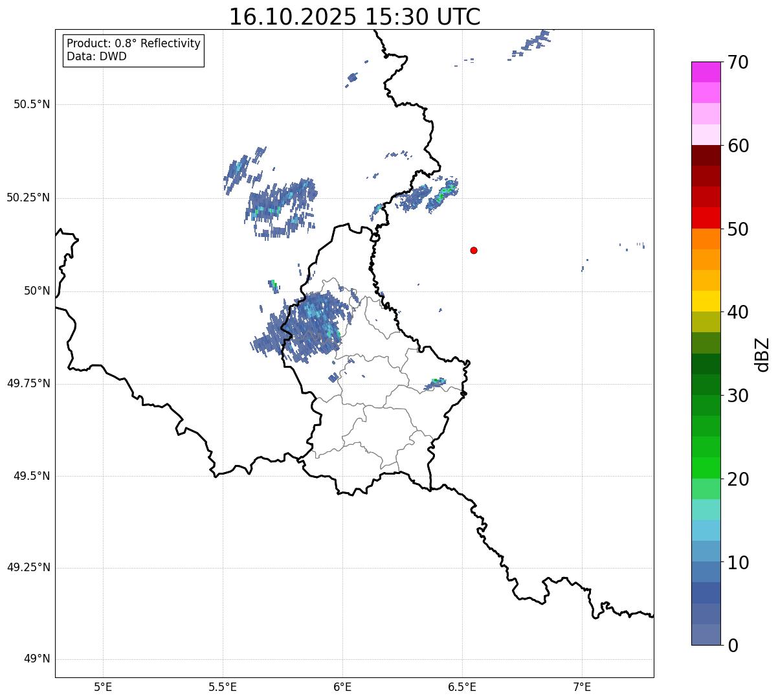This screenshot has width=778, height=700.
Task: Click the 5°E longitude label
Action: click(103, 687)
